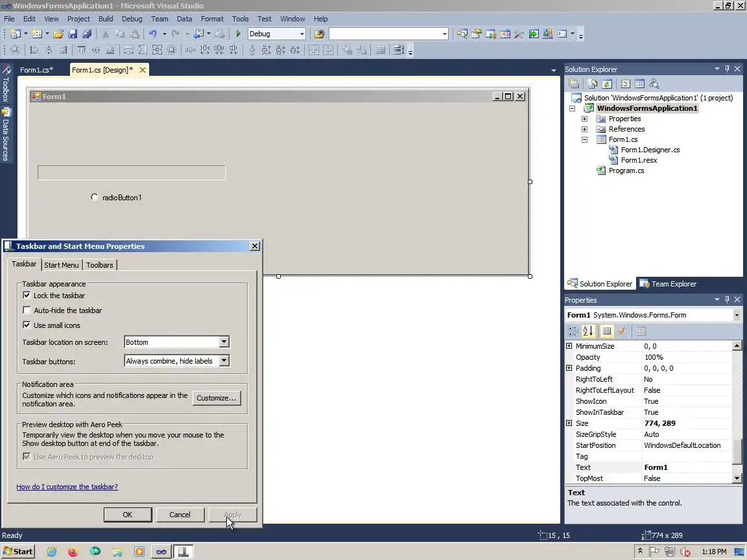Start debugging with the green play icon
This screenshot has width=747, height=560.
click(238, 34)
